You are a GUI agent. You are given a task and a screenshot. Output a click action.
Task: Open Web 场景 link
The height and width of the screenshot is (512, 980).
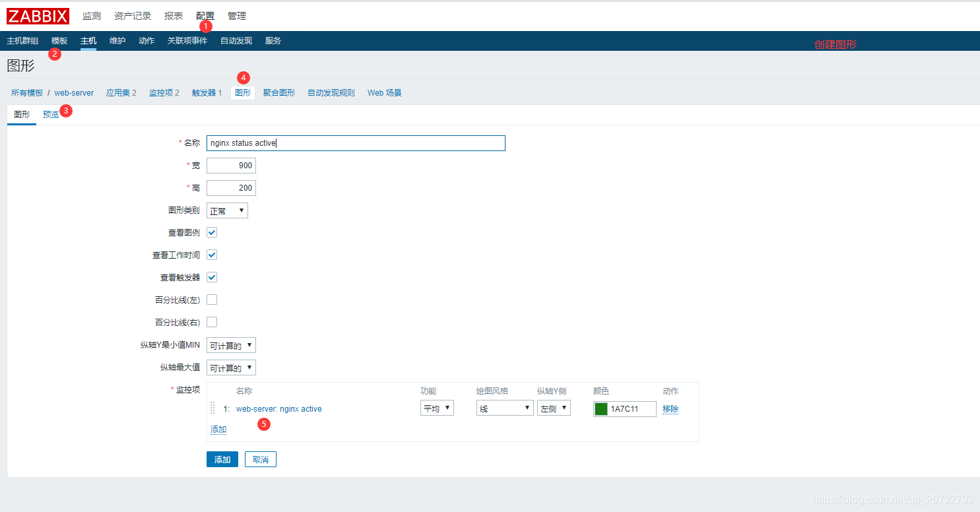pyautogui.click(x=385, y=93)
